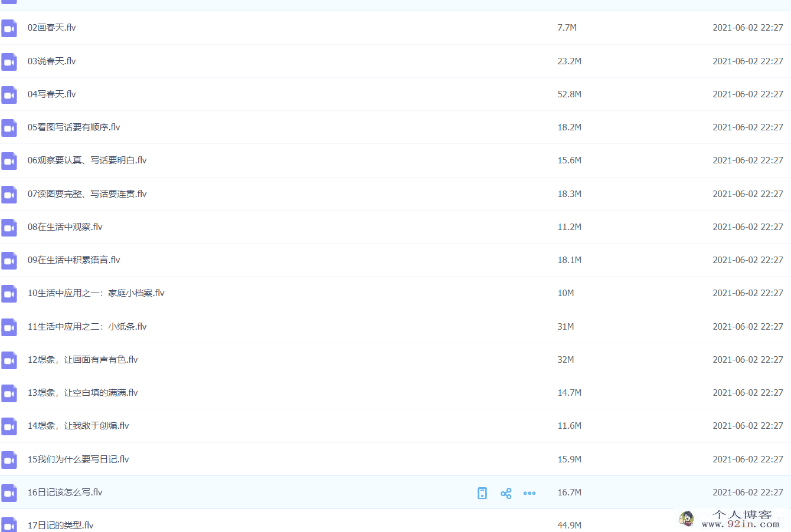Viewport: 791px width, 532px height.
Task: Share the file 16日记该怎么写.flv
Action: tap(506, 493)
